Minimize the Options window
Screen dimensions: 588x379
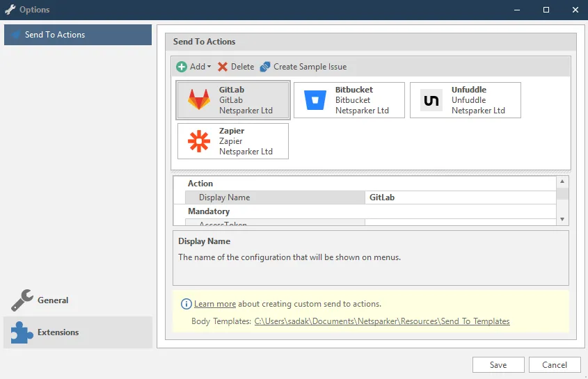pos(517,10)
